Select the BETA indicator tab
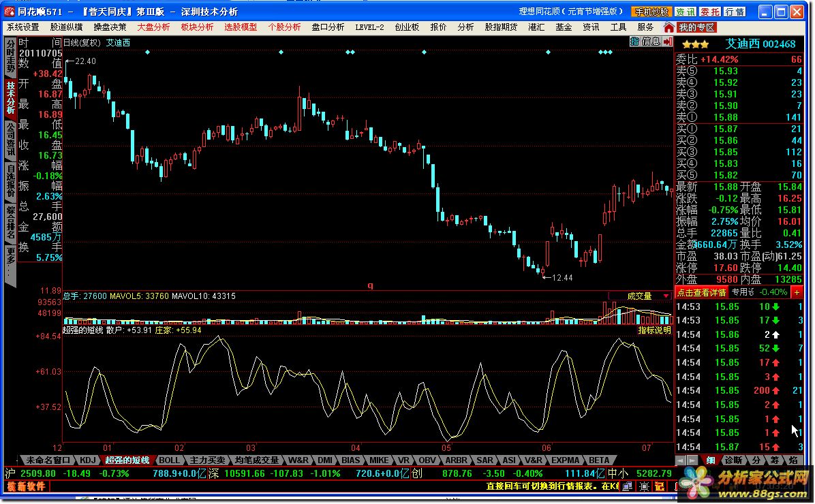 pyautogui.click(x=599, y=460)
